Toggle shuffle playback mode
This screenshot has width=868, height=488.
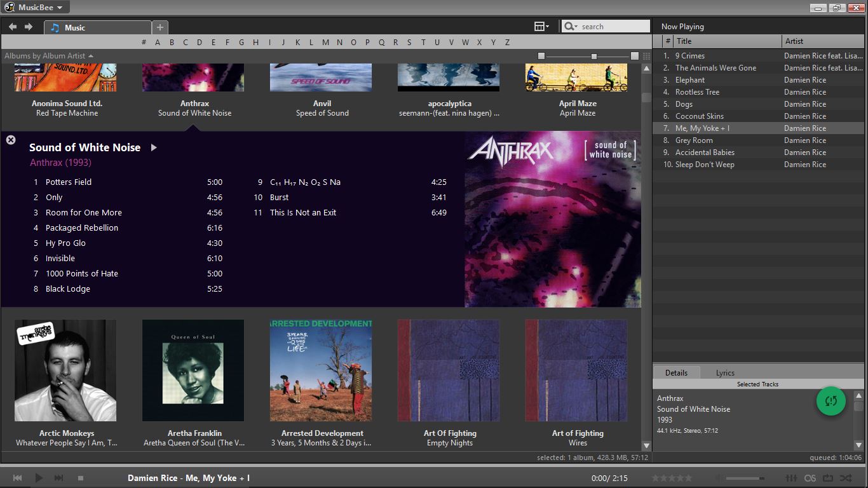[847, 478]
